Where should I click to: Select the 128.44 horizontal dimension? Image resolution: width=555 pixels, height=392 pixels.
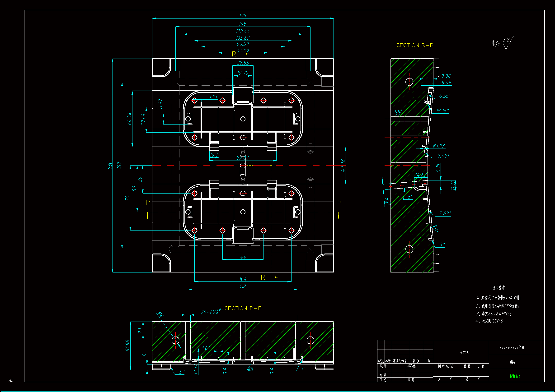[242, 31]
